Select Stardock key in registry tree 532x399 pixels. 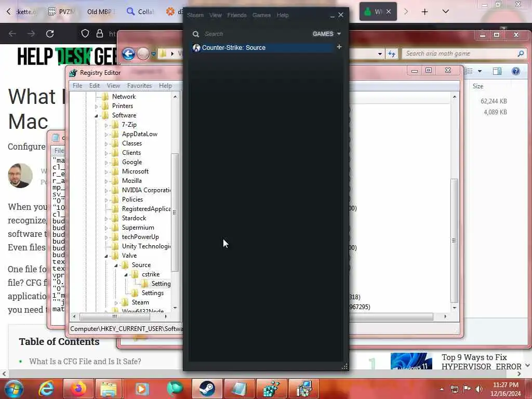pyautogui.click(x=134, y=218)
